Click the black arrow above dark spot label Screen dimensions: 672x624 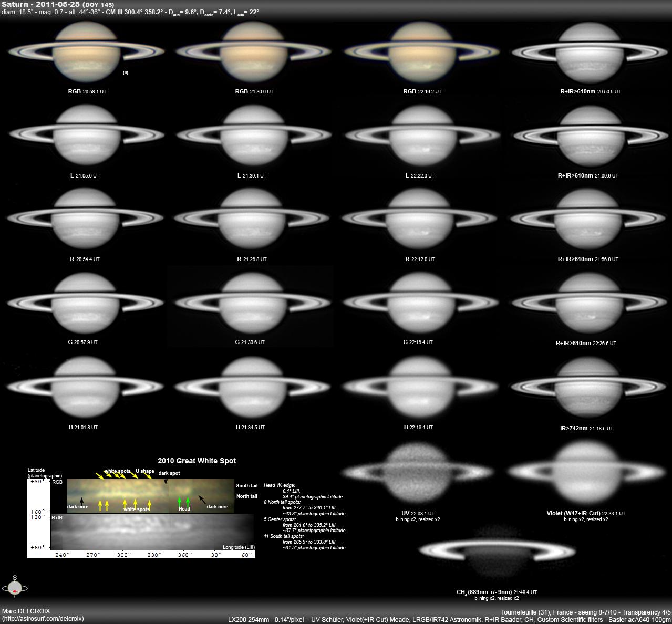pos(166,481)
